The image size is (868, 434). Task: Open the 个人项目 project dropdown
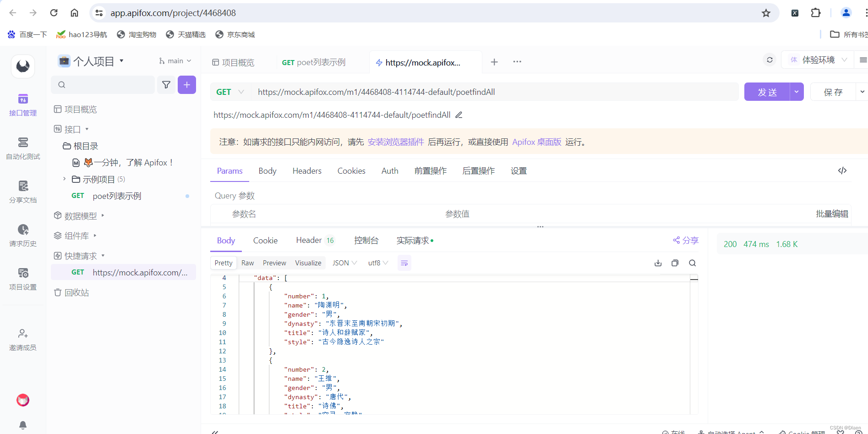[x=92, y=61]
